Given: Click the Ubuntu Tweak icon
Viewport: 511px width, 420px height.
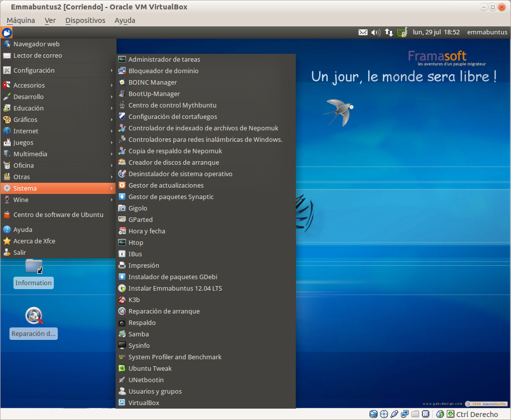Looking at the screenshot, I should pyautogui.click(x=122, y=368).
